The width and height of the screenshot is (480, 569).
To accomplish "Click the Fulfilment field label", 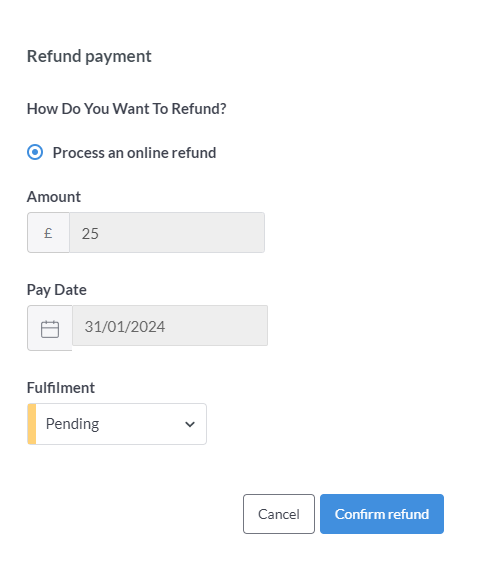I will [x=61, y=388].
